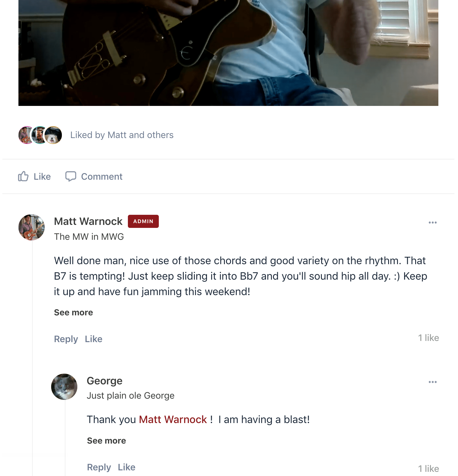Reply to George's comment
This screenshot has width=458, height=476.
(x=99, y=467)
